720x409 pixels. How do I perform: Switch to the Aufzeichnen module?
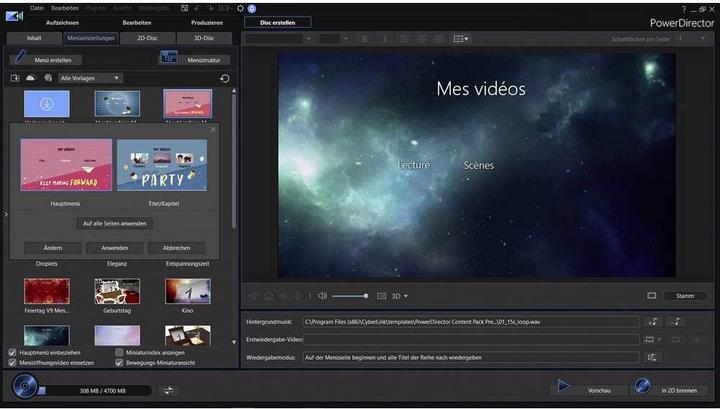point(62,22)
